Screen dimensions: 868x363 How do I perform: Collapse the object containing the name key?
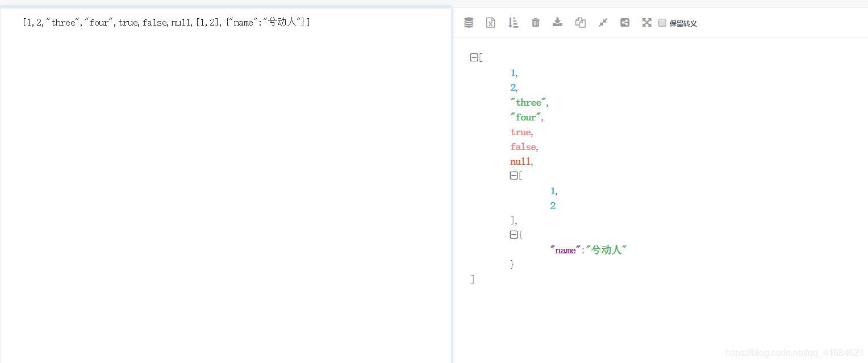point(514,235)
